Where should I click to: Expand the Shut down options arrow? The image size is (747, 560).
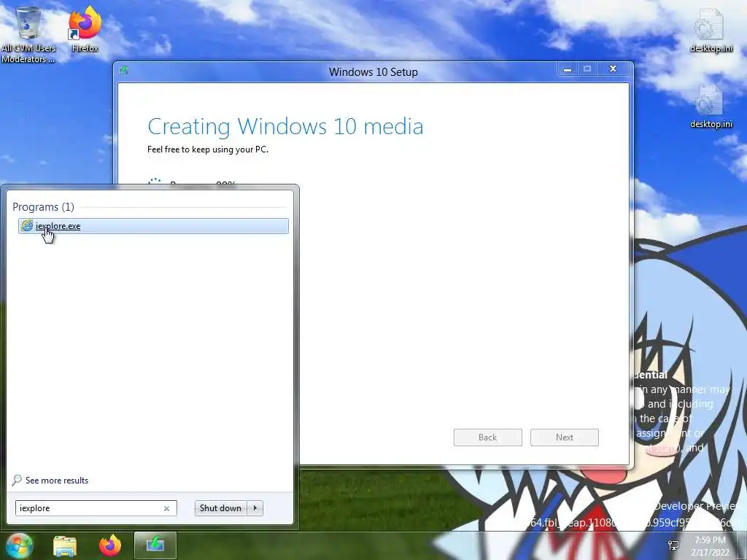255,508
